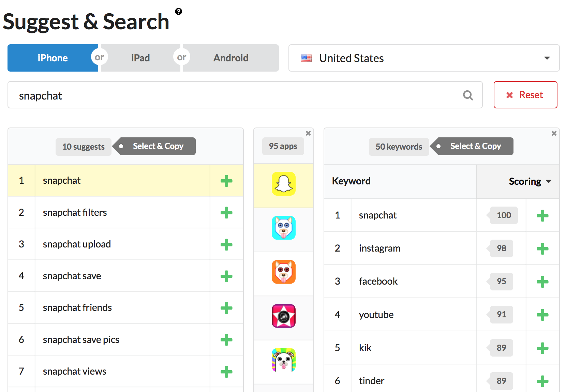Add 'instagram' keyword with plus icon
Viewport: 566px width, 392px height.
[x=542, y=249]
